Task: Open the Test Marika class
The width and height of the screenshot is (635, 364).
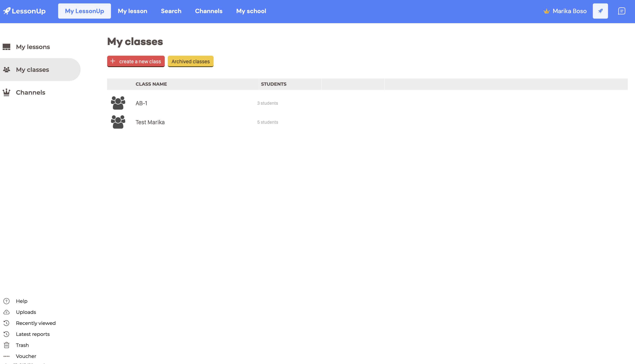Action: 150,122
